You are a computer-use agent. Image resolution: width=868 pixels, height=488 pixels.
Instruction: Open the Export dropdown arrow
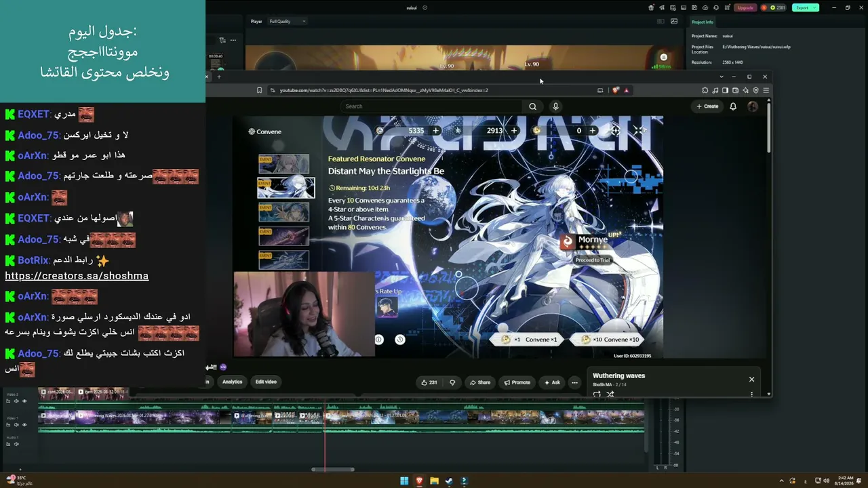814,8
